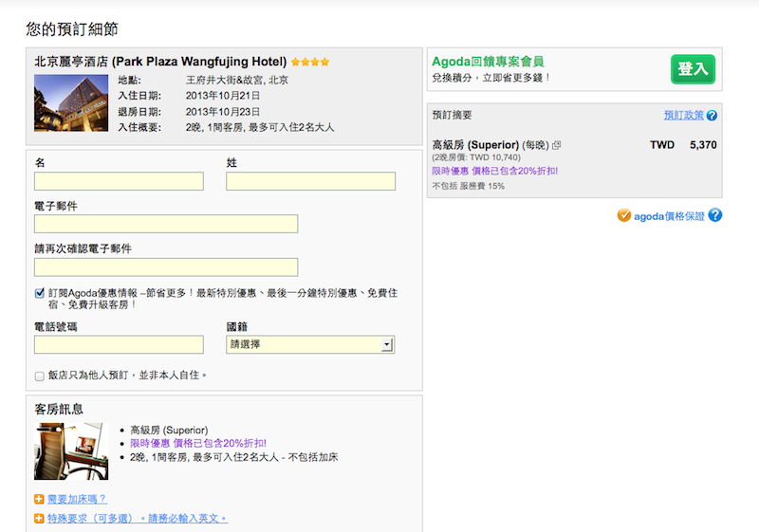The width and height of the screenshot is (759, 532).
Task: Click the (2晚房價: TWD 10,740) text
Action: point(476,157)
